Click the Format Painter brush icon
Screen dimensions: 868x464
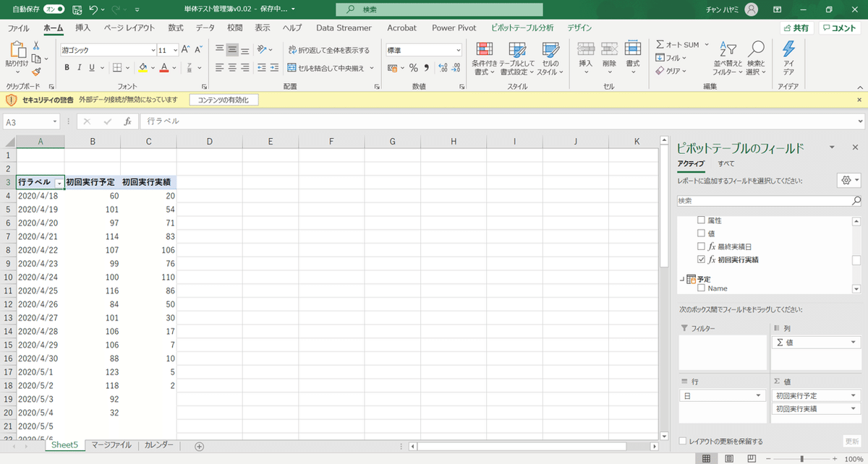[36, 72]
